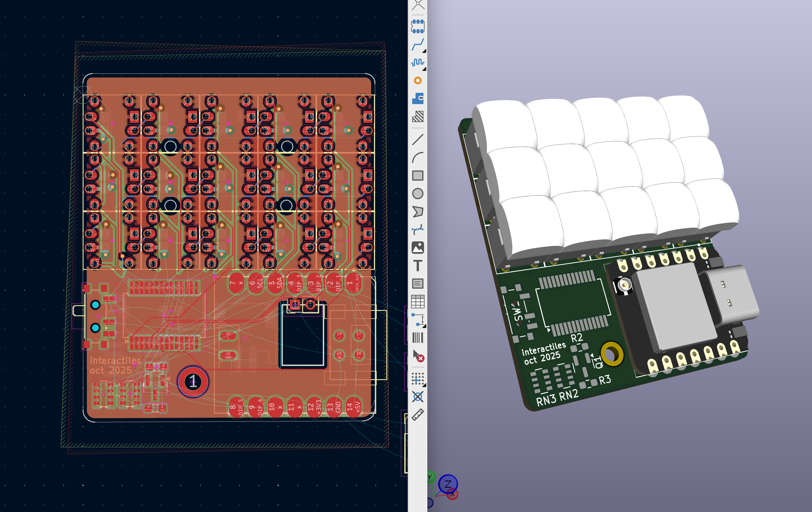Select the Drill/Place Origin tool

[418, 397]
